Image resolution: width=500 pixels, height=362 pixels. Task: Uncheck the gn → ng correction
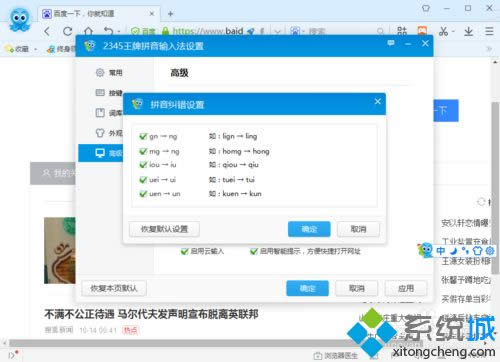[143, 136]
